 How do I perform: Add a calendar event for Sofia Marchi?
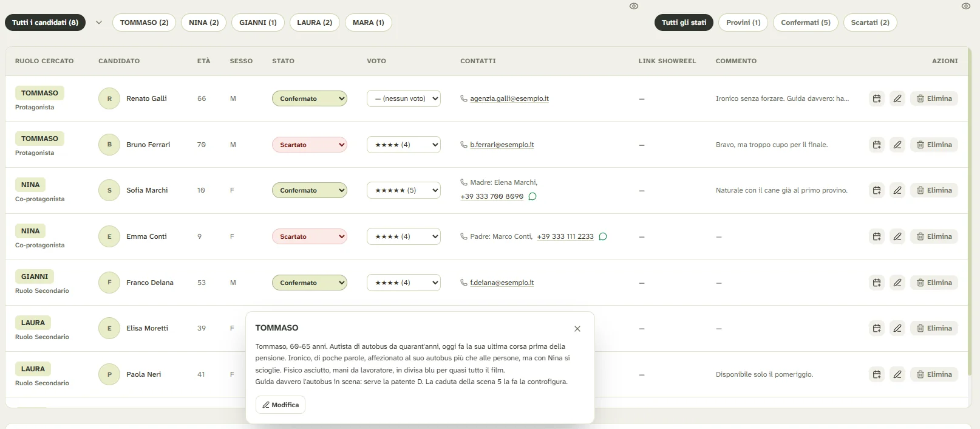pos(876,190)
